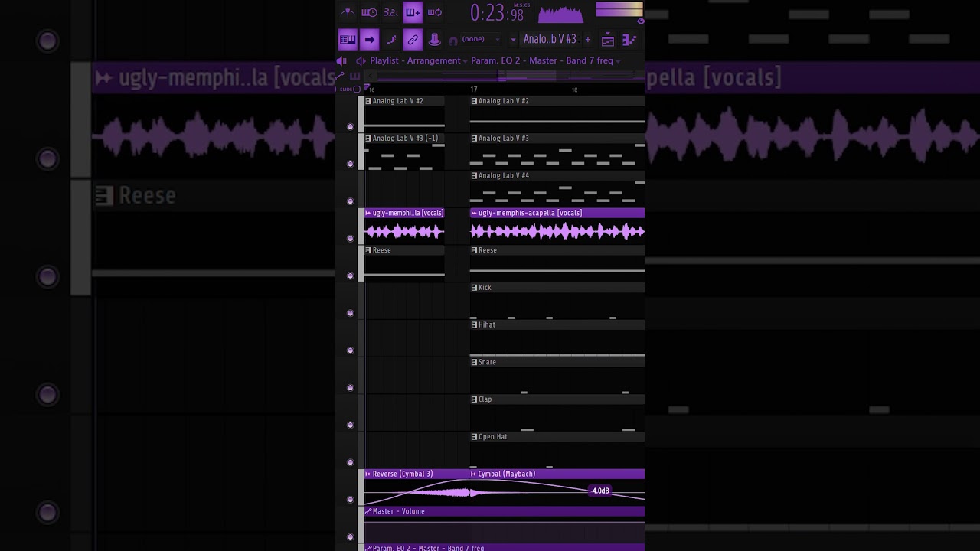Mute the Analog Lab V #4 track
The image size is (980, 551).
tap(351, 201)
